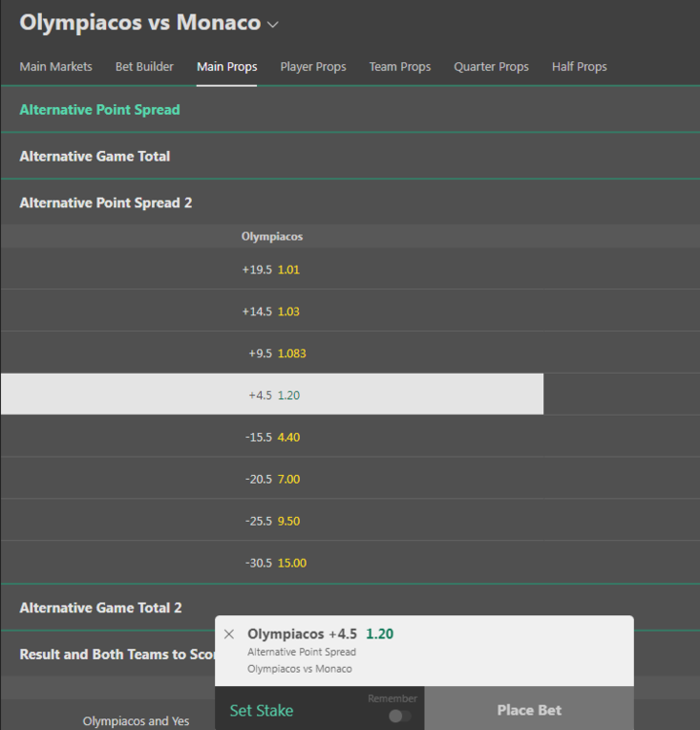Switch to the Main Markets tab
This screenshot has height=730, width=700.
pos(55,67)
